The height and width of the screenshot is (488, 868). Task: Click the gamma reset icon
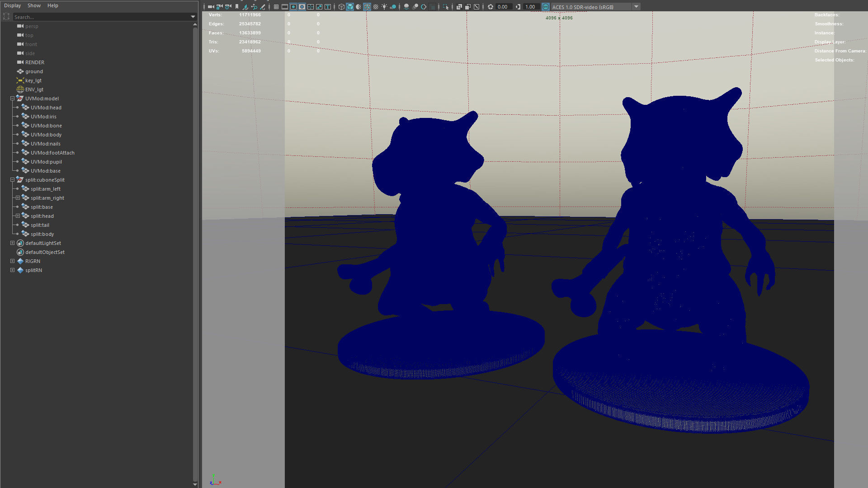coord(518,7)
